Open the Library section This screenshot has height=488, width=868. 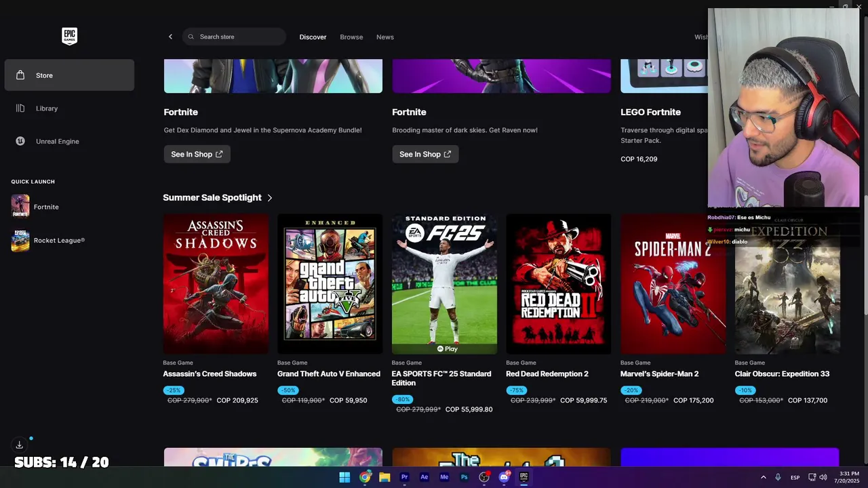click(69, 108)
